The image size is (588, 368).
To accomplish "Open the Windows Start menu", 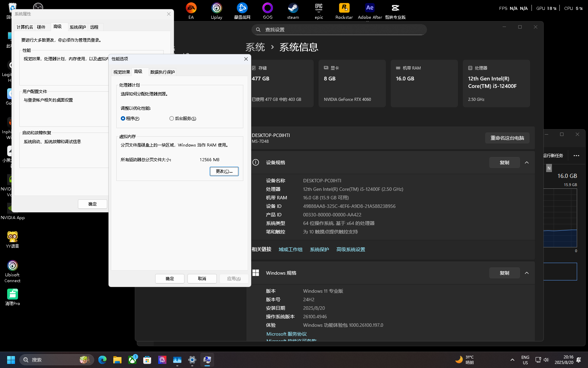I will coord(11,360).
